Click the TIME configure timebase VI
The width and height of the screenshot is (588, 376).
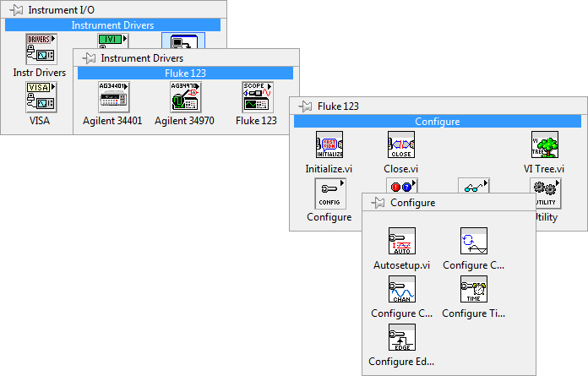(x=473, y=289)
